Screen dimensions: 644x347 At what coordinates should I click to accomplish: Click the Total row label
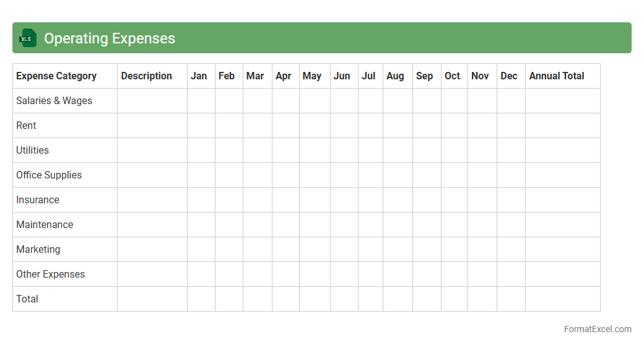[x=27, y=299]
